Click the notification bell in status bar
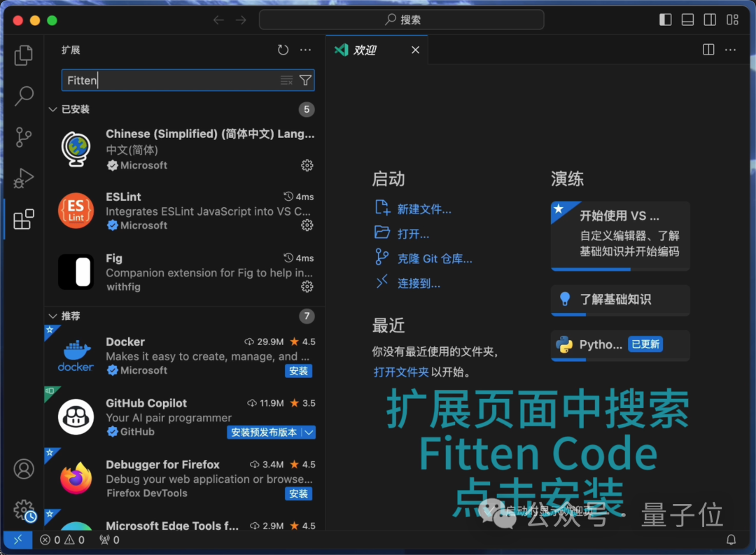Screen dimensions: 756x555 [731, 540]
